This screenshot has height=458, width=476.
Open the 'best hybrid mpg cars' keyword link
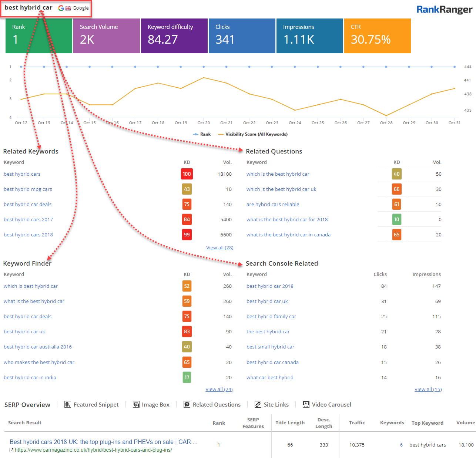click(x=28, y=189)
